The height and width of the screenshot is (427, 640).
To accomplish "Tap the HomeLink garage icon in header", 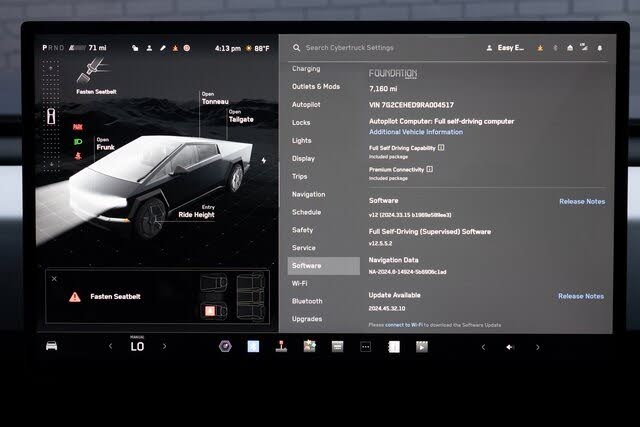I will pos(570,48).
